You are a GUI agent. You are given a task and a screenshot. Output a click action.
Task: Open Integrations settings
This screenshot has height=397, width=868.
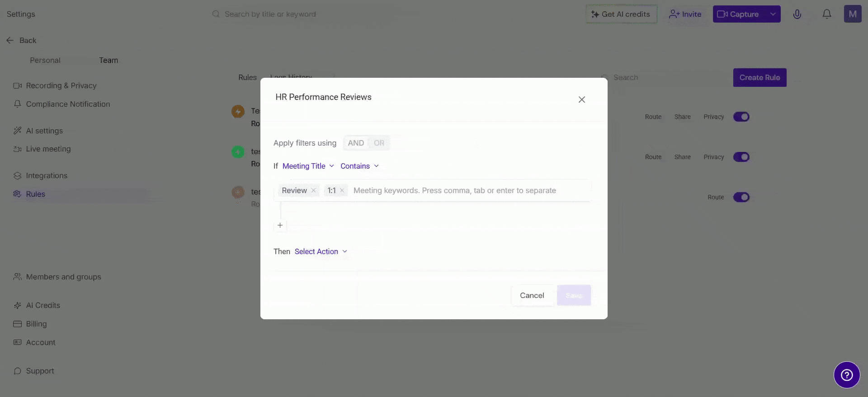pyautogui.click(x=40, y=175)
